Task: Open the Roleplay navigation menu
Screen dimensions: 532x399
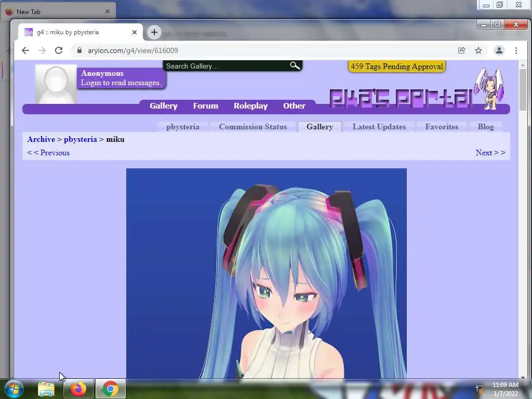Action: (251, 106)
